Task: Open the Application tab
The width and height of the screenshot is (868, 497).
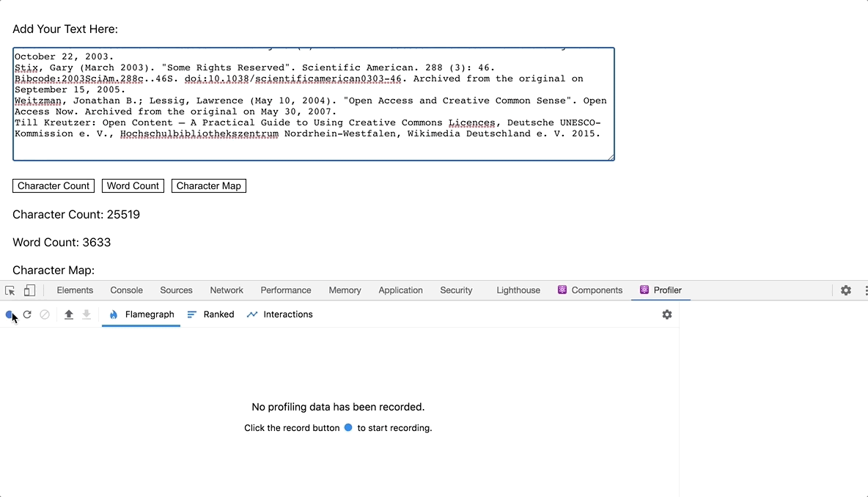Action: tap(401, 290)
